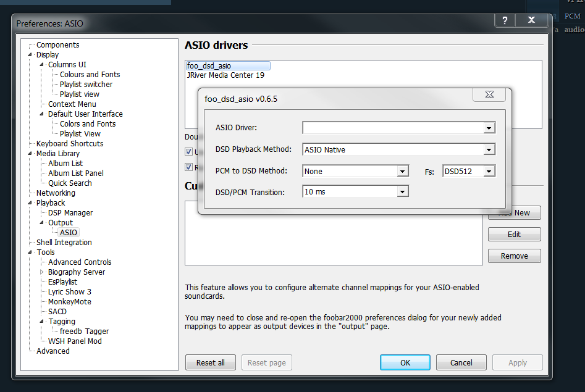The image size is (585, 392).
Task: Open Context Menu preferences page
Action: click(72, 104)
